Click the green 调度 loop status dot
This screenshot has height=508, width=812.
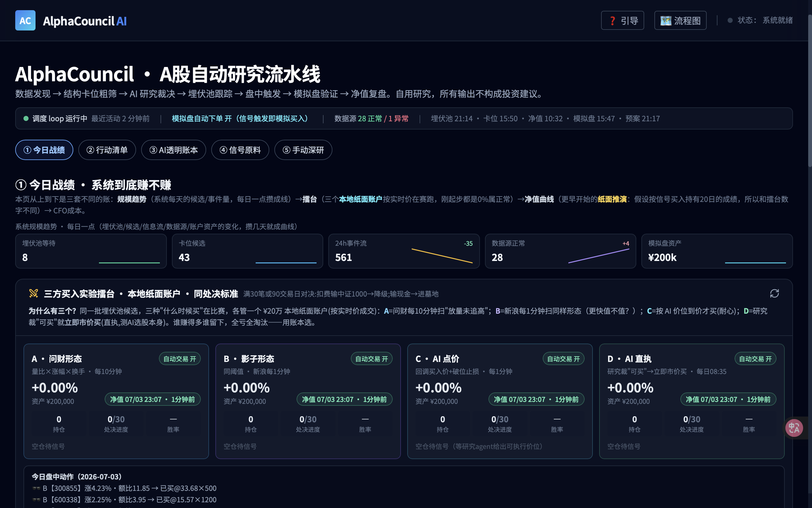tap(26, 119)
